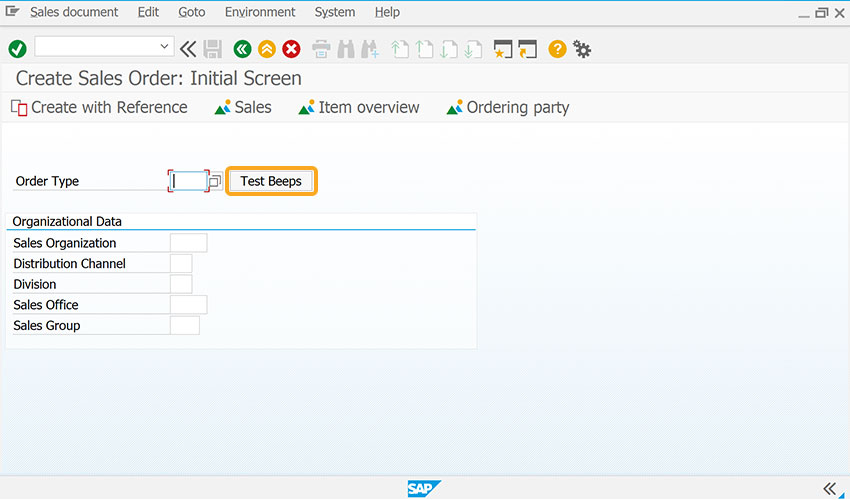This screenshot has height=500, width=850.
Task: Click the Save diskette icon
Action: click(212, 49)
